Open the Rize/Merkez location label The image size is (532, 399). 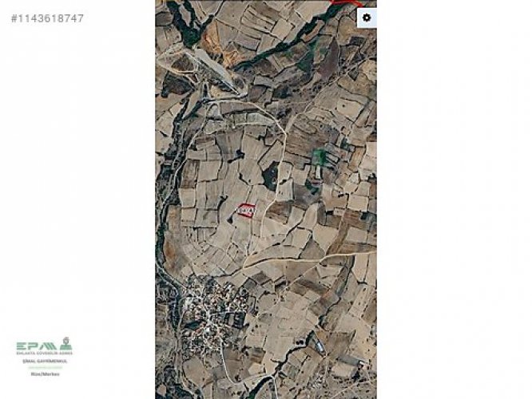[45, 374]
